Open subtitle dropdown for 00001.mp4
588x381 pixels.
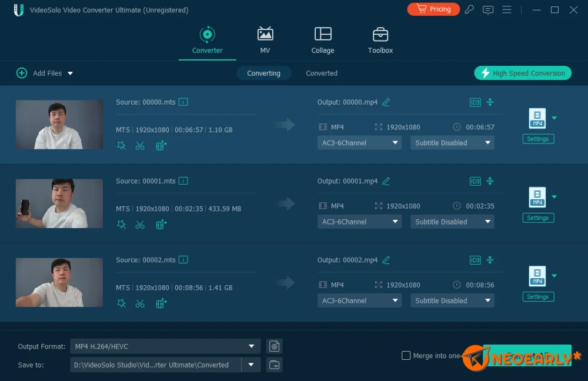pos(452,222)
